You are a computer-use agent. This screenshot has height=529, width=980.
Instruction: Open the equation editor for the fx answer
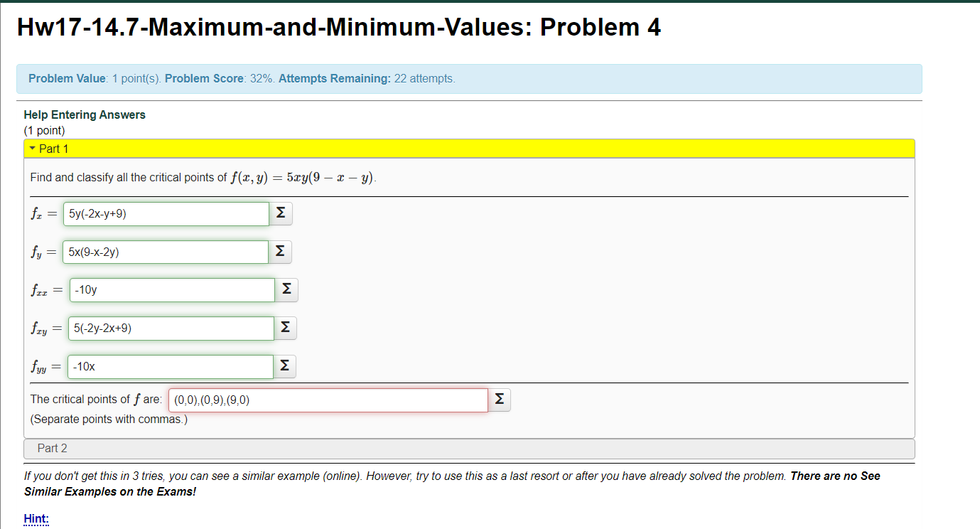point(280,213)
